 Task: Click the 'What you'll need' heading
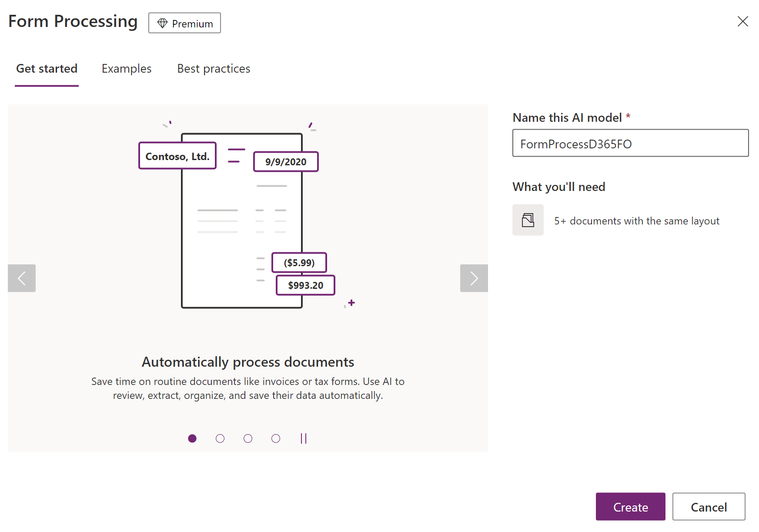point(559,187)
